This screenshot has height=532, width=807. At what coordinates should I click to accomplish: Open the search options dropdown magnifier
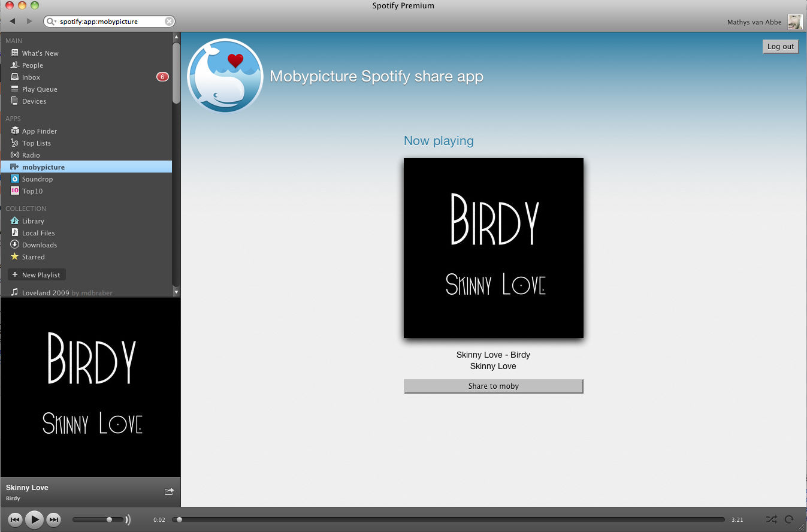(52, 22)
